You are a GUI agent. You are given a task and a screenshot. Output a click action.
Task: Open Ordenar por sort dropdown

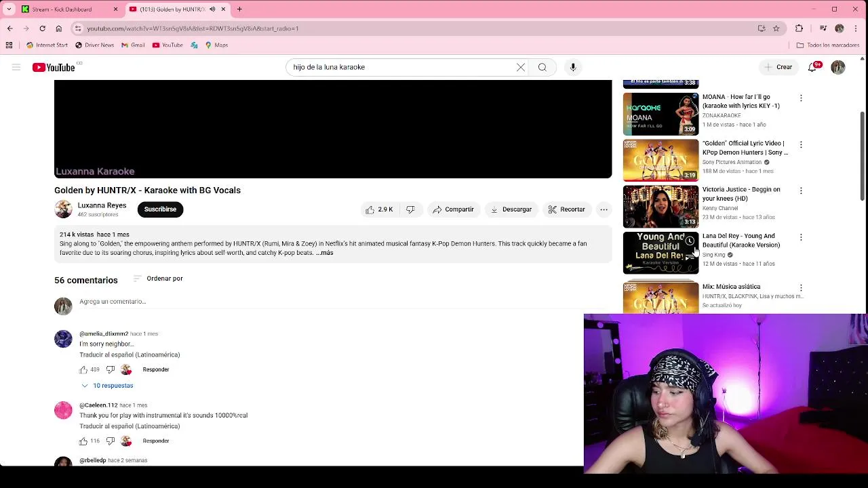(x=158, y=279)
